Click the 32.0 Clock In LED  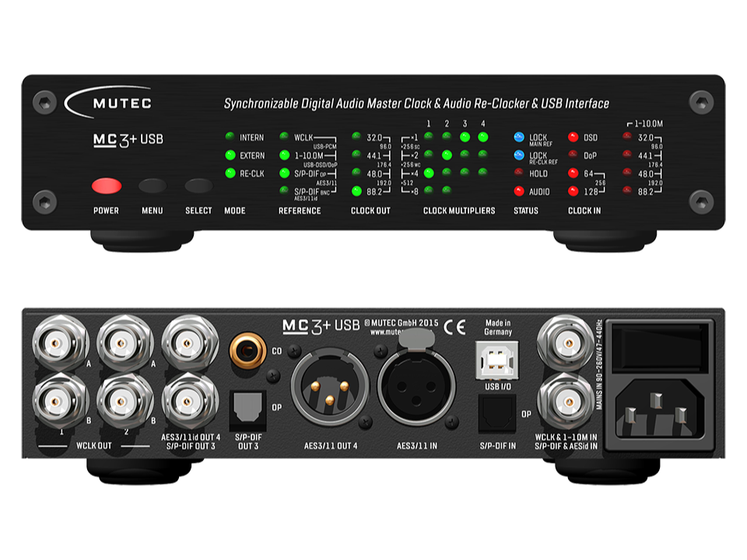[x=627, y=137]
